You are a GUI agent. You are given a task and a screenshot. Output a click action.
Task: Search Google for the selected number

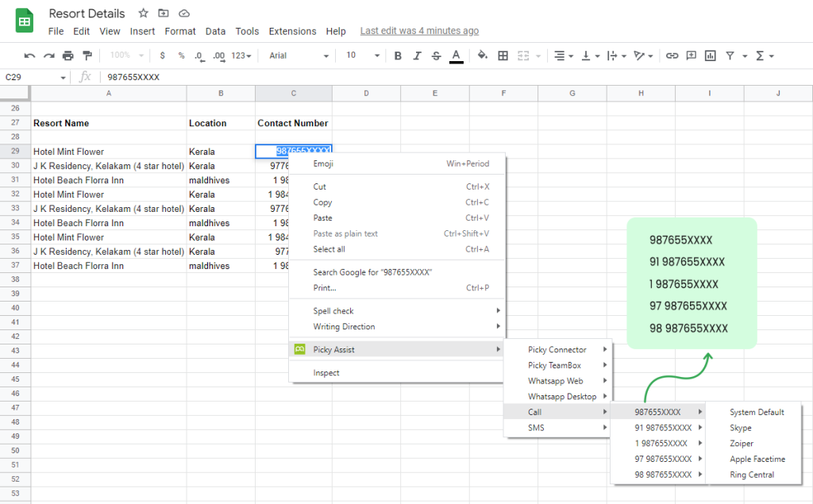click(x=397, y=272)
